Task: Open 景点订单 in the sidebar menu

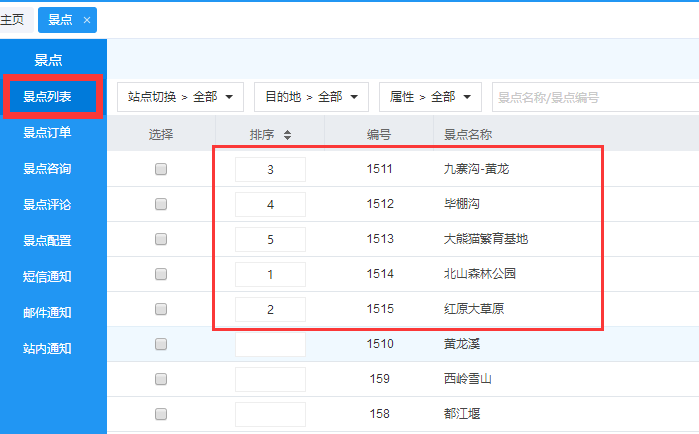Action: pyautogui.click(x=47, y=132)
